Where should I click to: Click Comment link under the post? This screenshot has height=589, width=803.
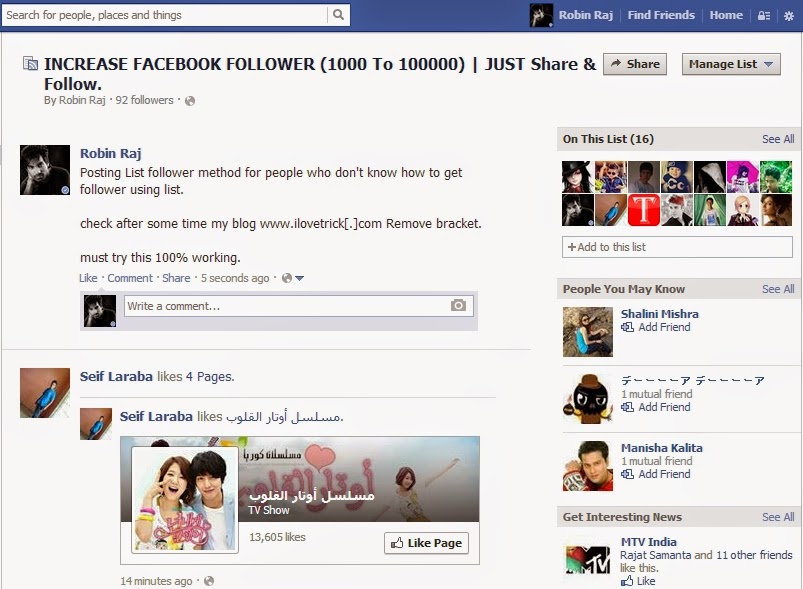[x=130, y=278]
